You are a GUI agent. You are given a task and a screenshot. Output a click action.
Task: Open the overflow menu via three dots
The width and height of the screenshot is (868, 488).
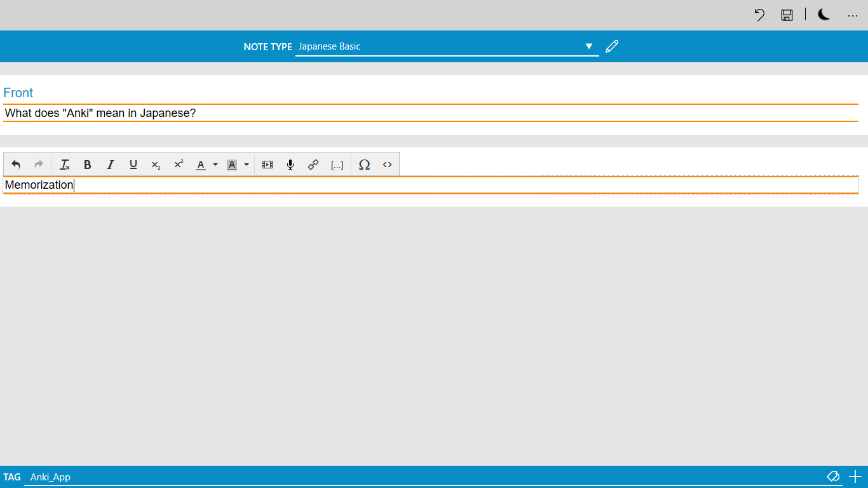(x=853, y=15)
